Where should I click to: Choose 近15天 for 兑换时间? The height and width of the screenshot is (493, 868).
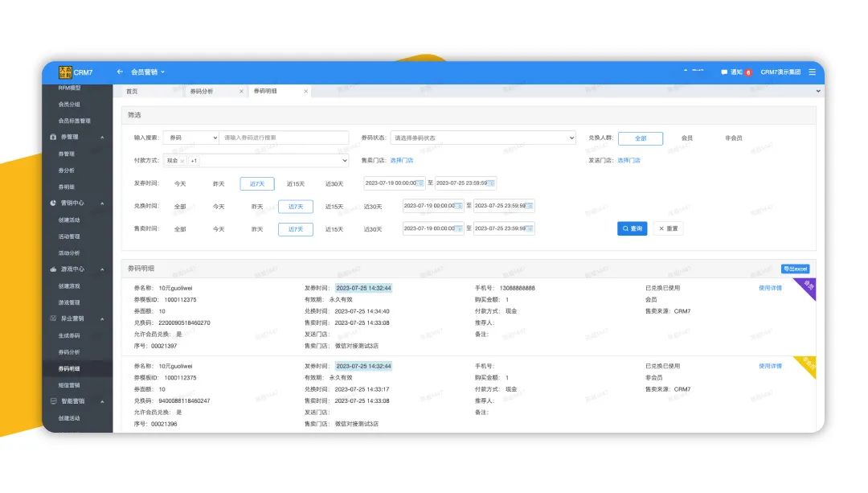(334, 207)
